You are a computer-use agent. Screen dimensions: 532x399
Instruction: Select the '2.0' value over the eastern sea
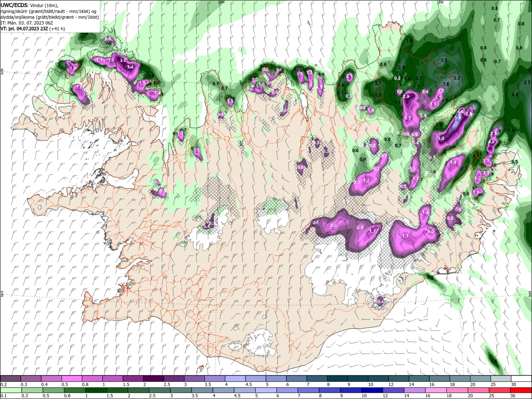(515, 94)
